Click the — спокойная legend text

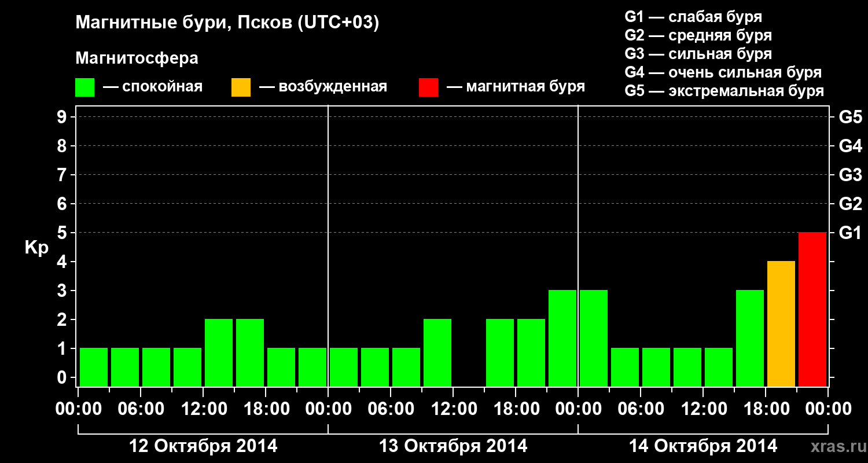[x=153, y=87]
